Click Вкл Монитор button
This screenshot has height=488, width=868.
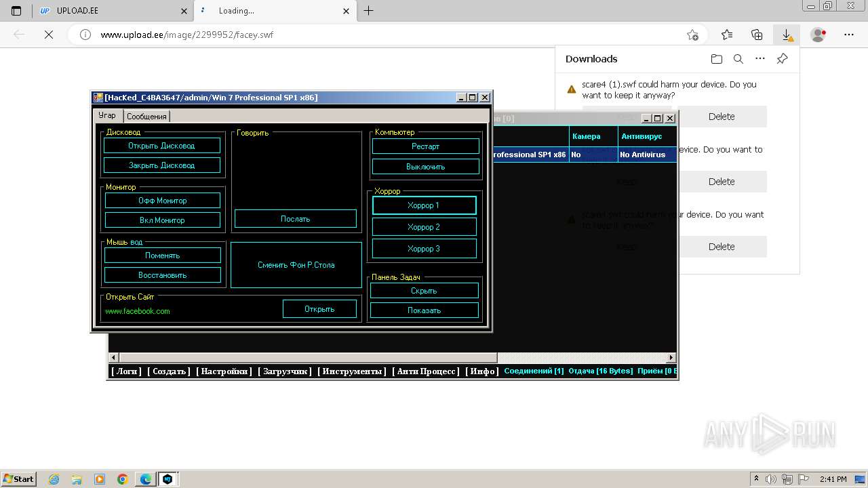click(163, 220)
